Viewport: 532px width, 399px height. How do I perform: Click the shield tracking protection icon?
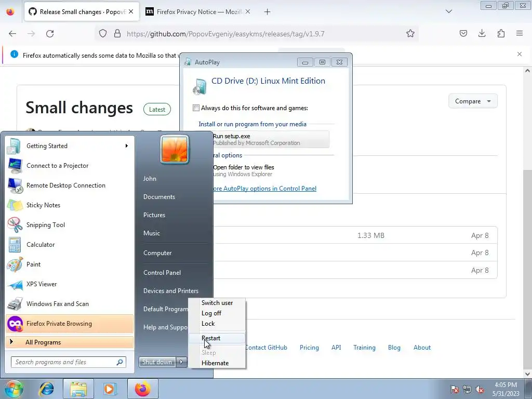pyautogui.click(x=103, y=33)
